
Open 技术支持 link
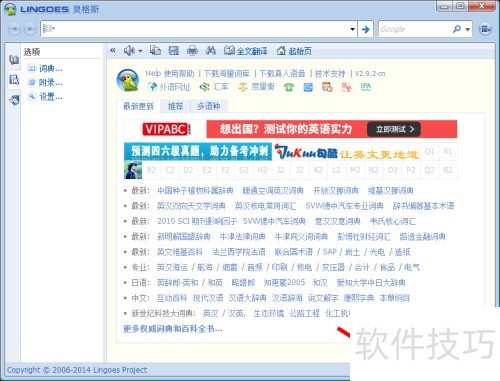330,73
